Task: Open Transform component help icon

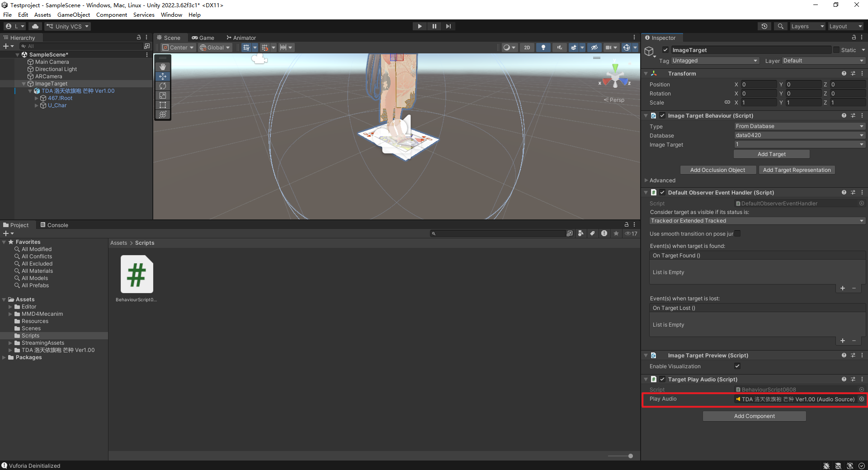Action: [844, 73]
